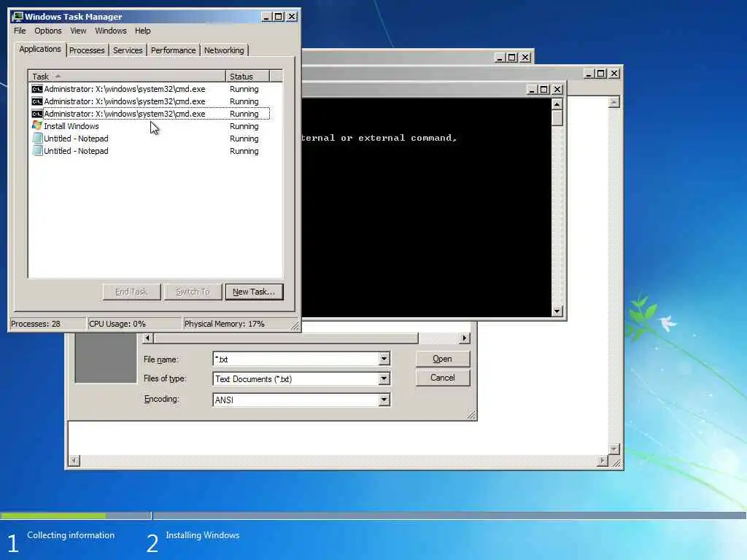Expand the Files of type dropdown
Screen dimensions: 747x560
pyautogui.click(x=384, y=378)
